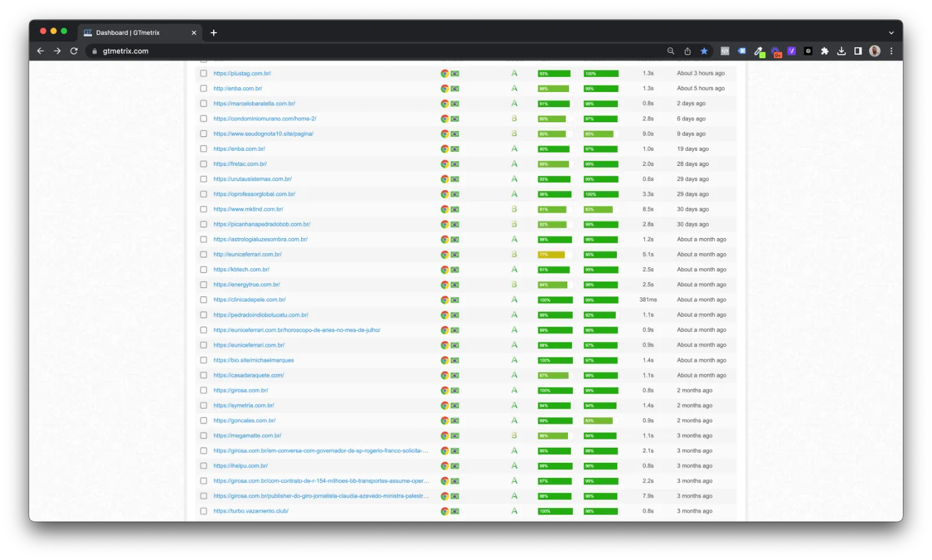Check the bio.site/michaelmarques checkbox
This screenshot has width=932, height=560.
point(203,360)
